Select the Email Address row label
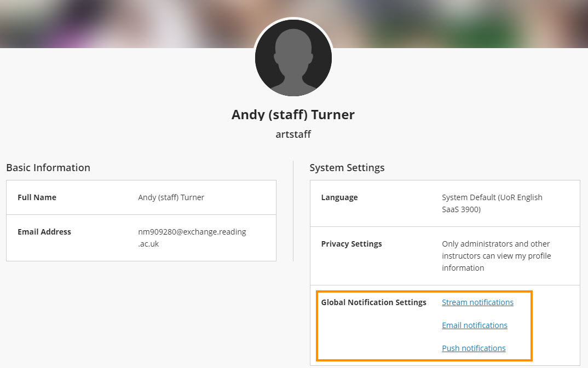588x368 pixels. tap(44, 232)
